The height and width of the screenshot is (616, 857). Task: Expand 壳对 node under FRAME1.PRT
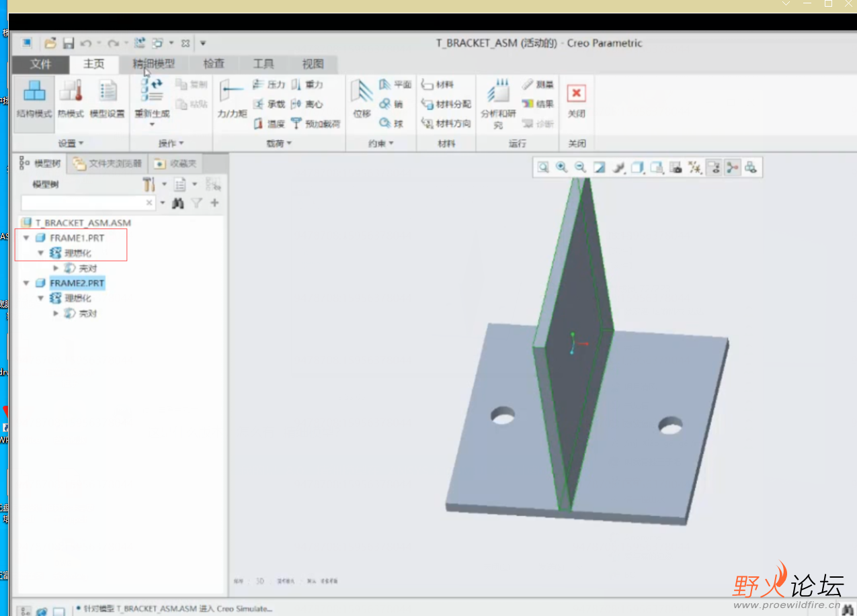[56, 268]
